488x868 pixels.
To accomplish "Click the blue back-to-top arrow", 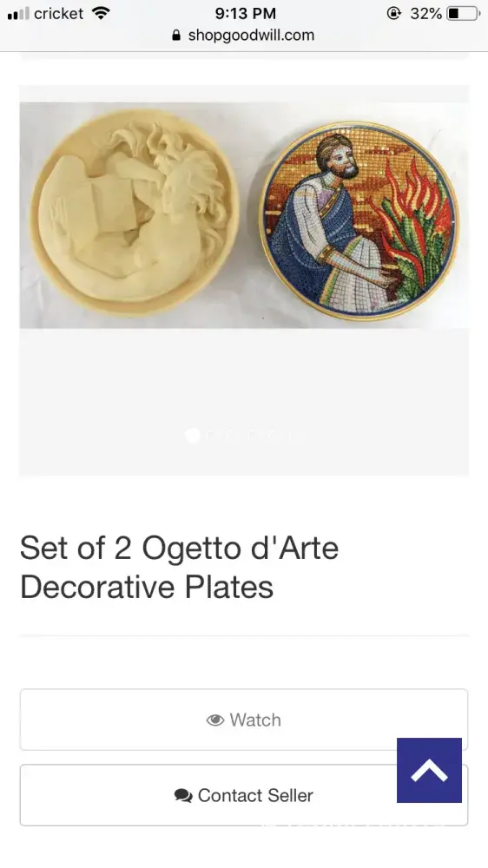I will pos(429,770).
